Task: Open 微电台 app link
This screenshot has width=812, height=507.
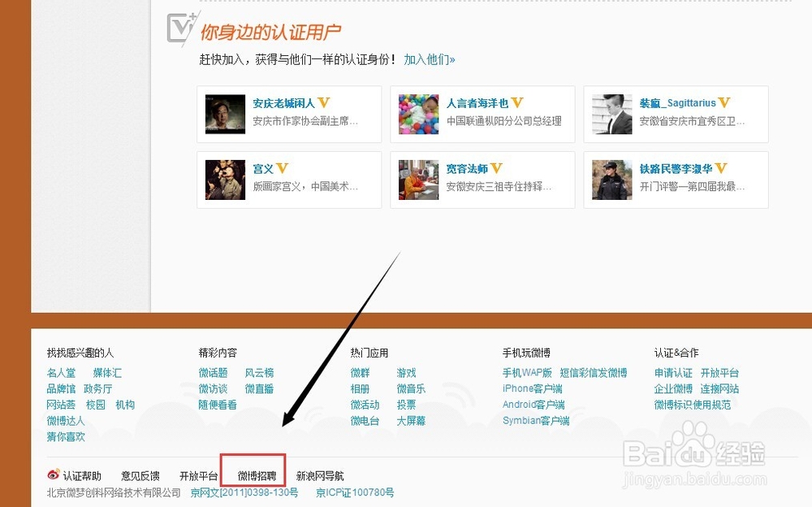Action: (365, 421)
